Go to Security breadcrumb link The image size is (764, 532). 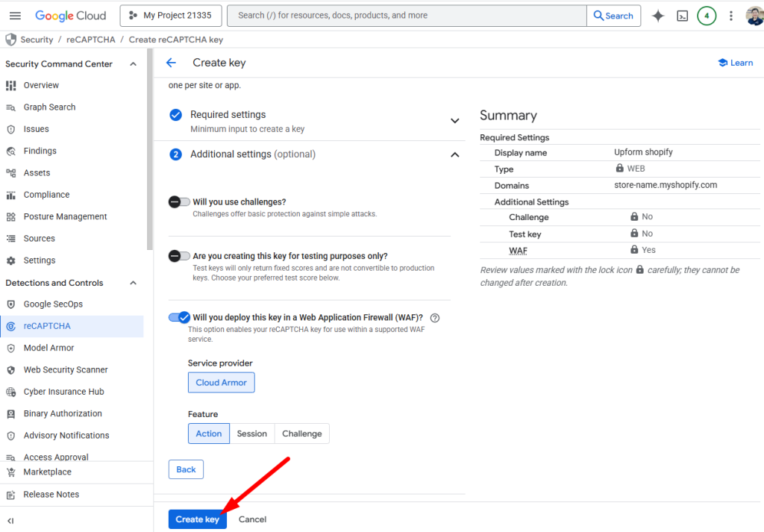tap(37, 40)
